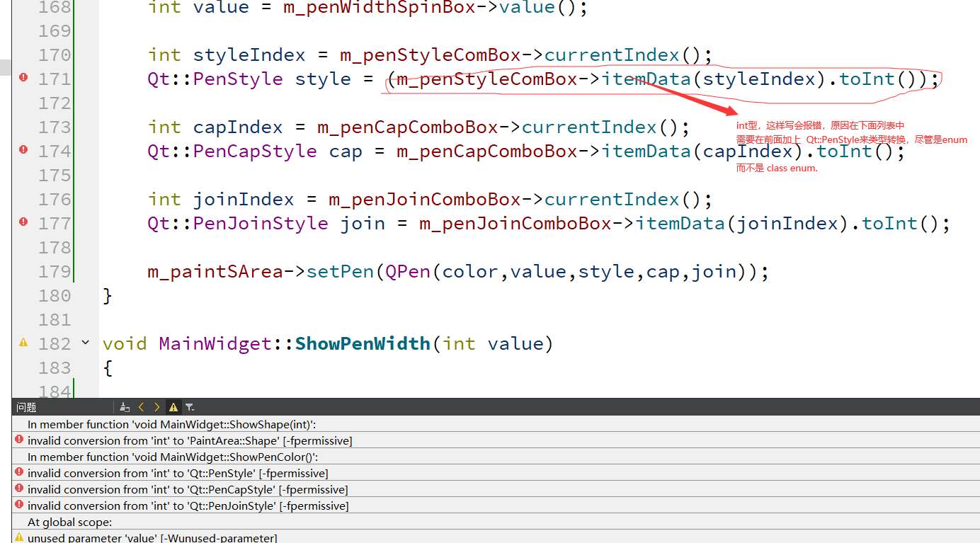
Task: Click the warning marker beside line 182
Action: tap(23, 343)
